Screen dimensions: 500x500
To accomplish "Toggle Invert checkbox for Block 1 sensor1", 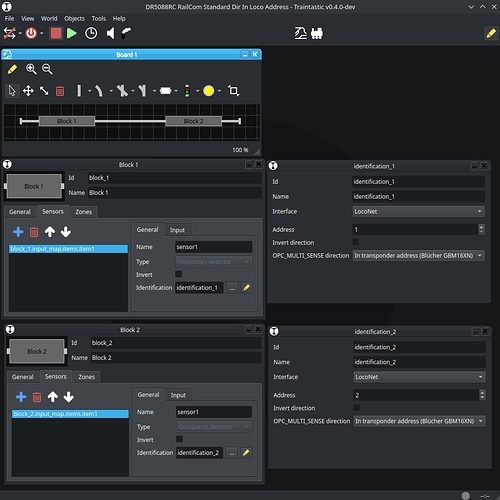I will (179, 274).
